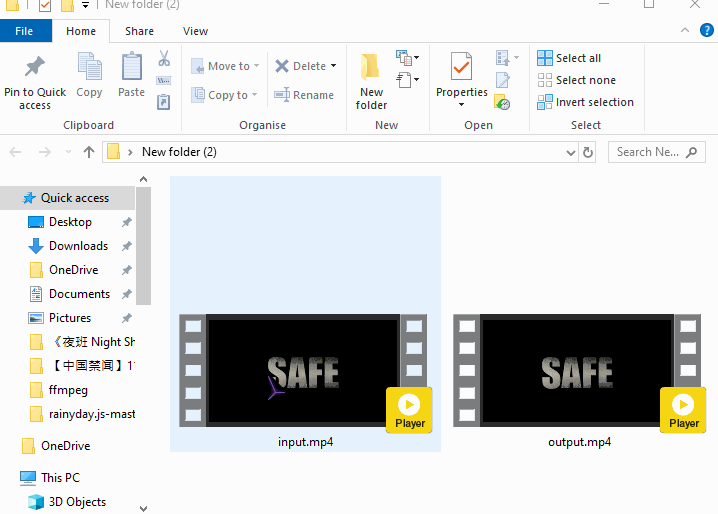Click Select all in the ribbon

pyautogui.click(x=569, y=58)
